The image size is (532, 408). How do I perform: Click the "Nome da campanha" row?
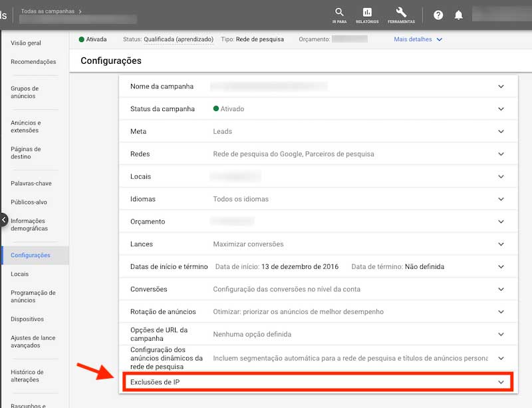313,87
